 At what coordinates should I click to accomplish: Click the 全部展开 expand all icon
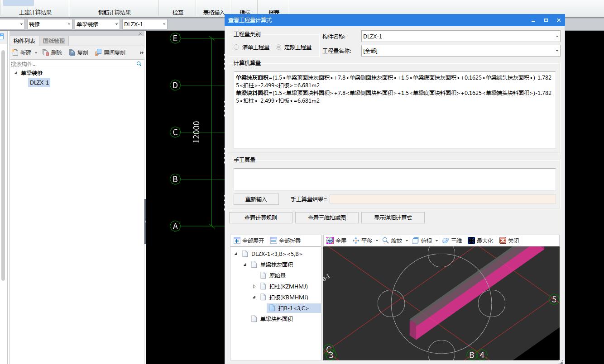point(237,241)
